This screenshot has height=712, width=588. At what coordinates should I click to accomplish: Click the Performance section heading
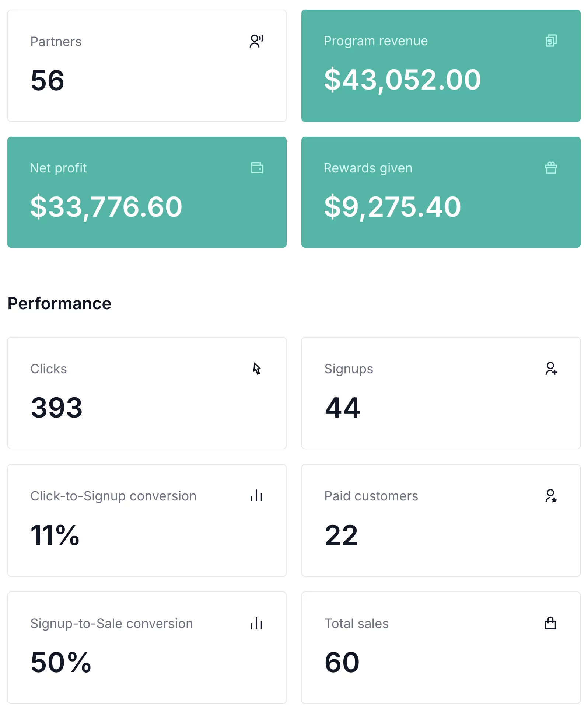pos(59,304)
